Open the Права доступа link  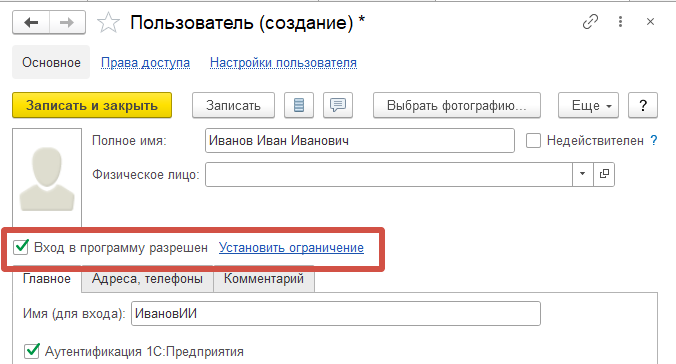click(x=145, y=63)
